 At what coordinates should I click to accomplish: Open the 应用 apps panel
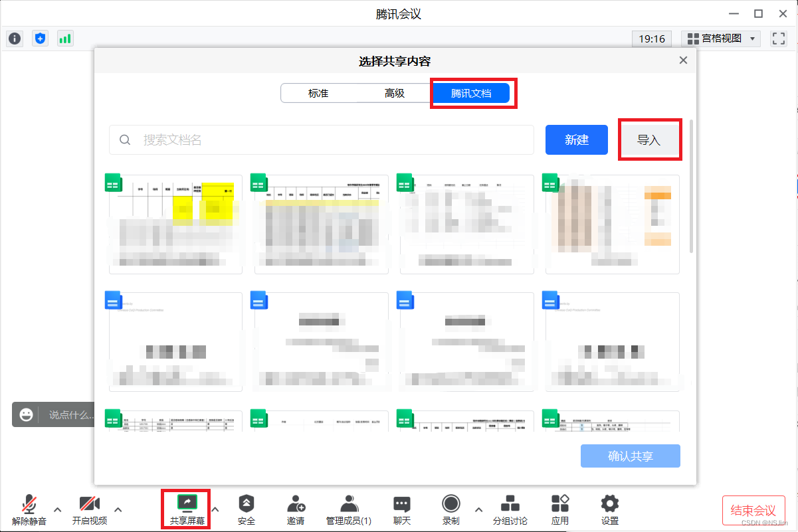click(560, 510)
